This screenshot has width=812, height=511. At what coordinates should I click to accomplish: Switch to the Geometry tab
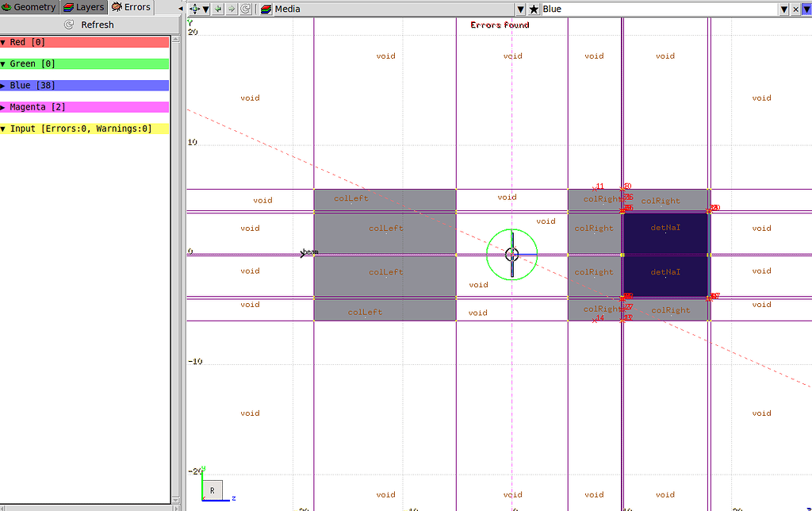[29, 6]
